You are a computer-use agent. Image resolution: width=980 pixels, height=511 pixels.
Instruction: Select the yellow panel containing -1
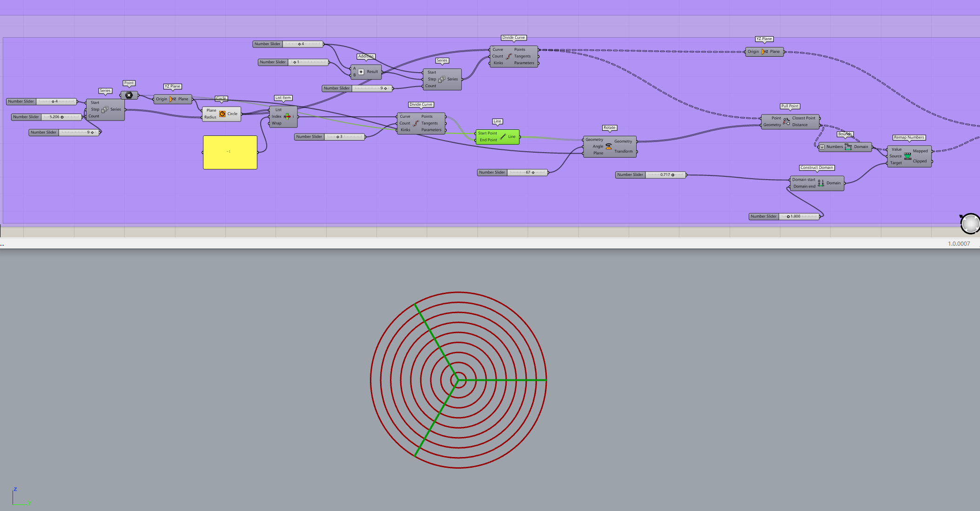(x=230, y=152)
